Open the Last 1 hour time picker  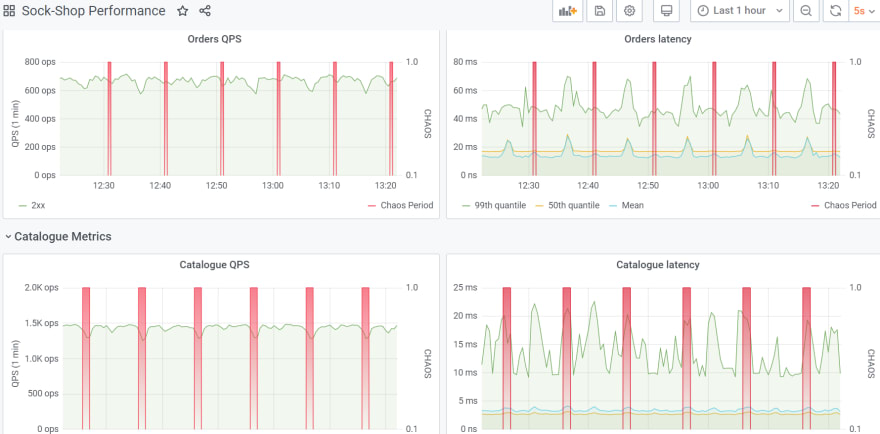740,11
